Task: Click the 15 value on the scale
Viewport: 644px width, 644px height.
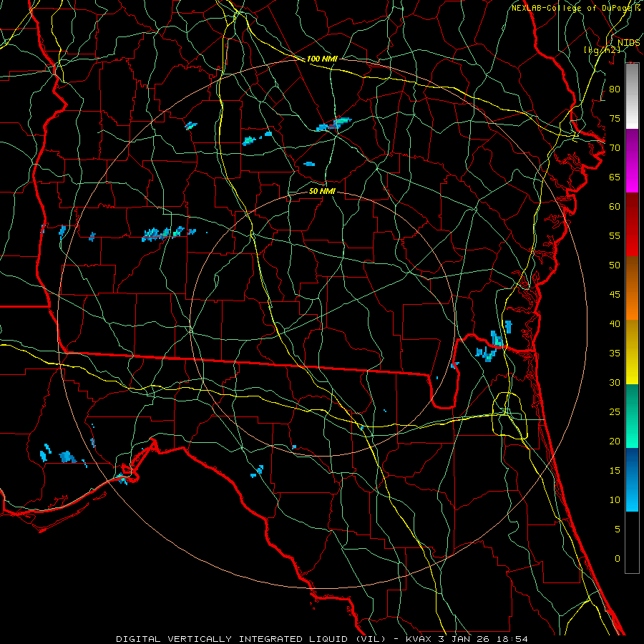Action: tap(615, 470)
